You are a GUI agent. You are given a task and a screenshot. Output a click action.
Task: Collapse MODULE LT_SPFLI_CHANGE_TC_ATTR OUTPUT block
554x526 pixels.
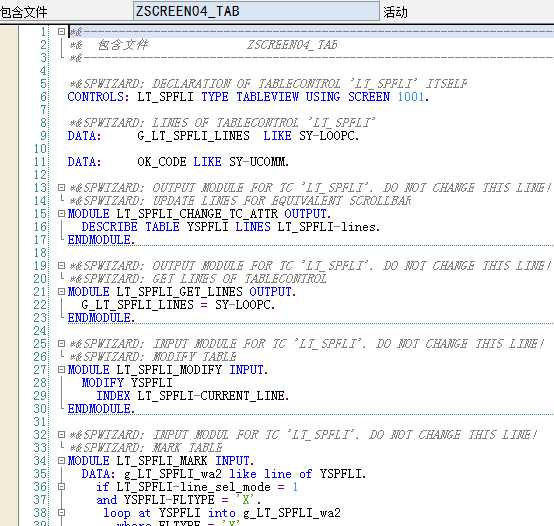(x=61, y=213)
